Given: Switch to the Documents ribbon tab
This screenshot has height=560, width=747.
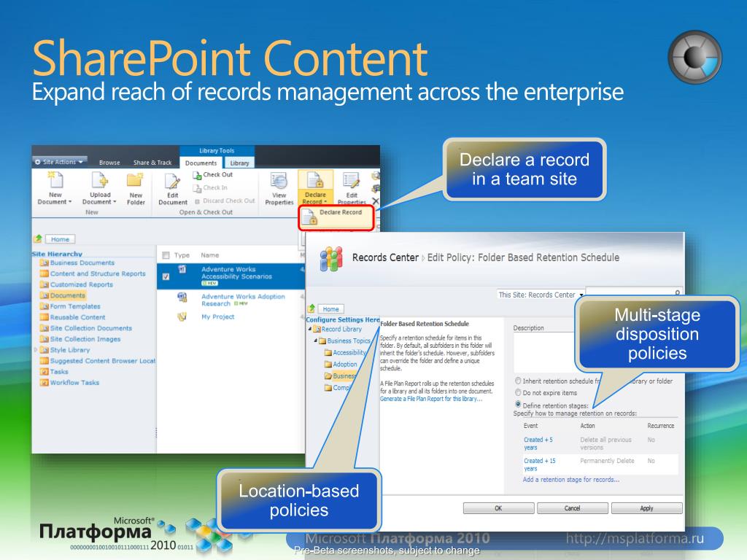Looking at the screenshot, I should pos(201,163).
